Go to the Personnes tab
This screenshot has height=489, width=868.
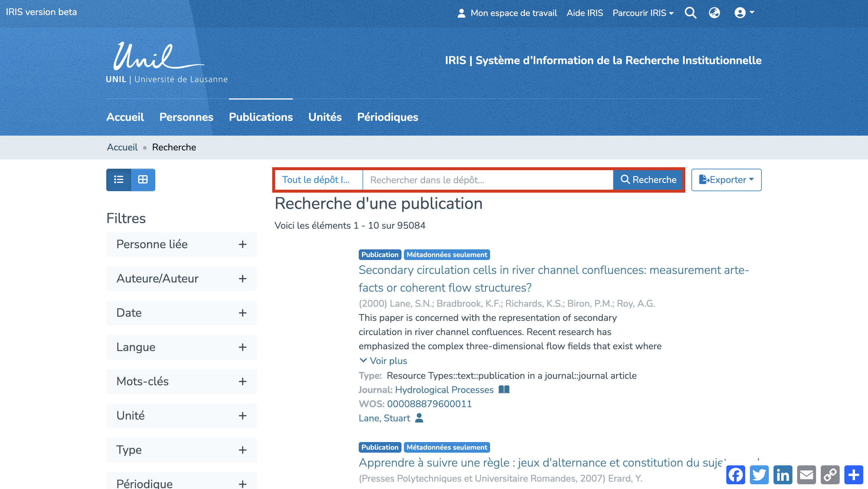click(x=186, y=117)
